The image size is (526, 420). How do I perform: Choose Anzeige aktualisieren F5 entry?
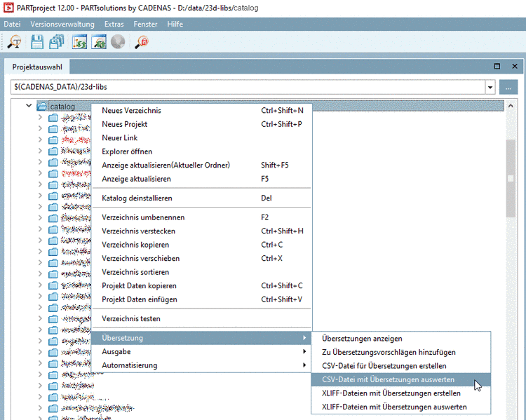click(x=201, y=179)
